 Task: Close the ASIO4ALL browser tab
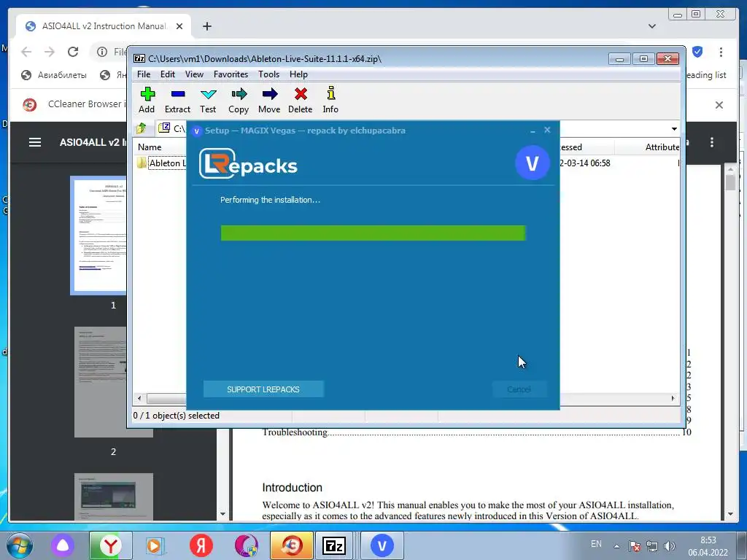[x=179, y=26]
